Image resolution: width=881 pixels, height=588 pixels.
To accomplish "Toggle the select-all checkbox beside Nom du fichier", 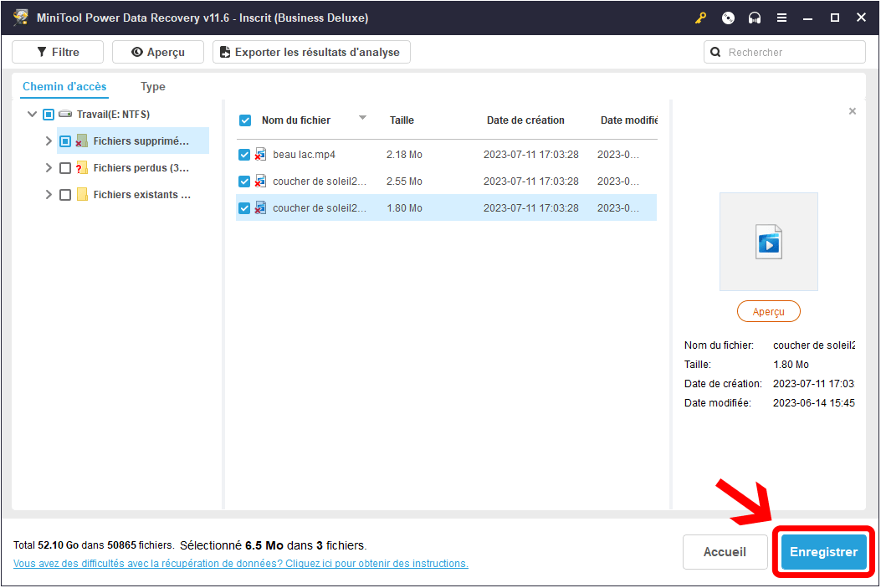I will point(245,120).
